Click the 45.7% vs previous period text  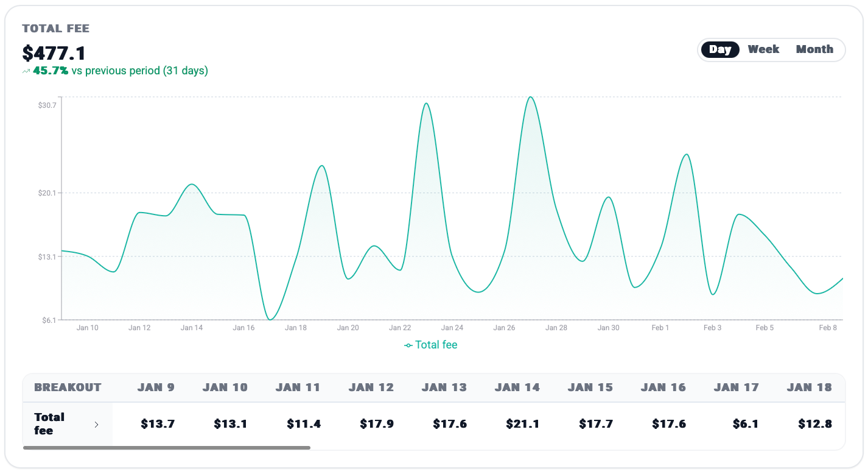point(120,71)
